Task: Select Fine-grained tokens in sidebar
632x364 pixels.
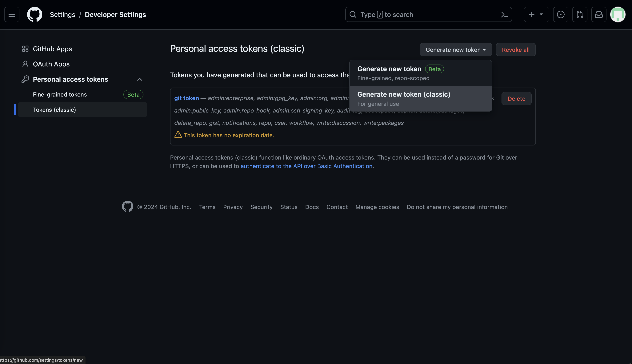Action: [60, 94]
